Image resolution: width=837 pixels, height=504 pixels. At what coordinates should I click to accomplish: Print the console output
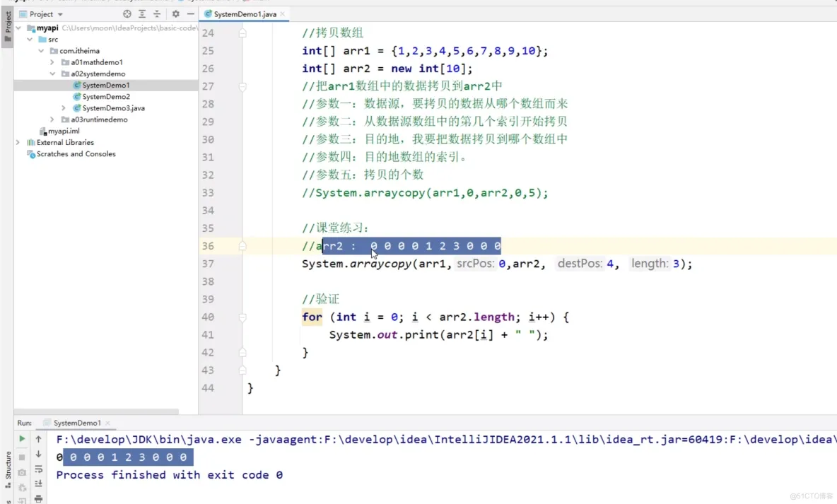[39, 499]
